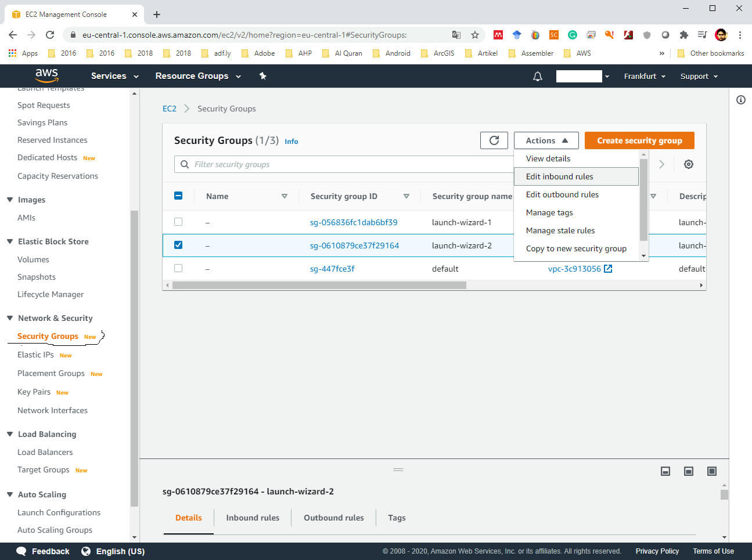Refresh the security groups list

[x=494, y=140]
